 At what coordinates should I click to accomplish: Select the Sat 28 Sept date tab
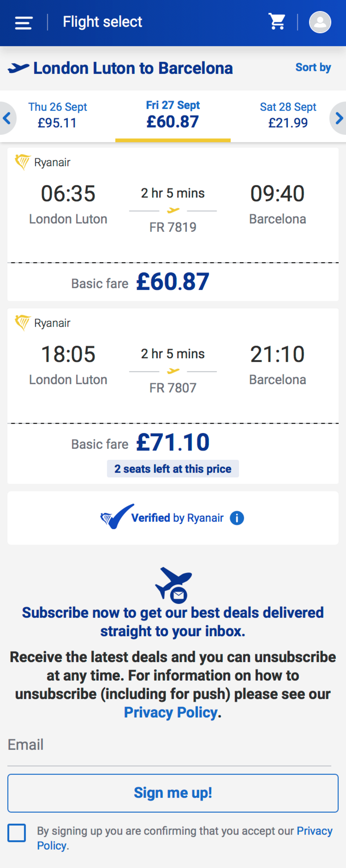pyautogui.click(x=288, y=115)
